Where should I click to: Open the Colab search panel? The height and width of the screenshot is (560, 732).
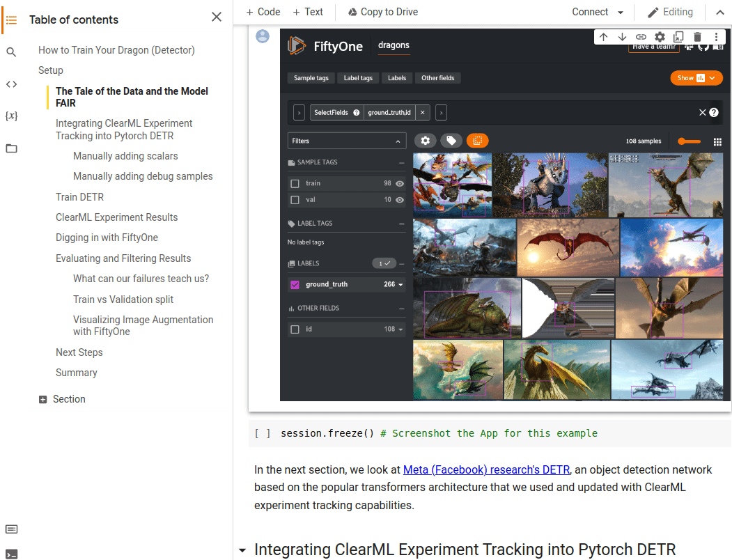(x=11, y=52)
